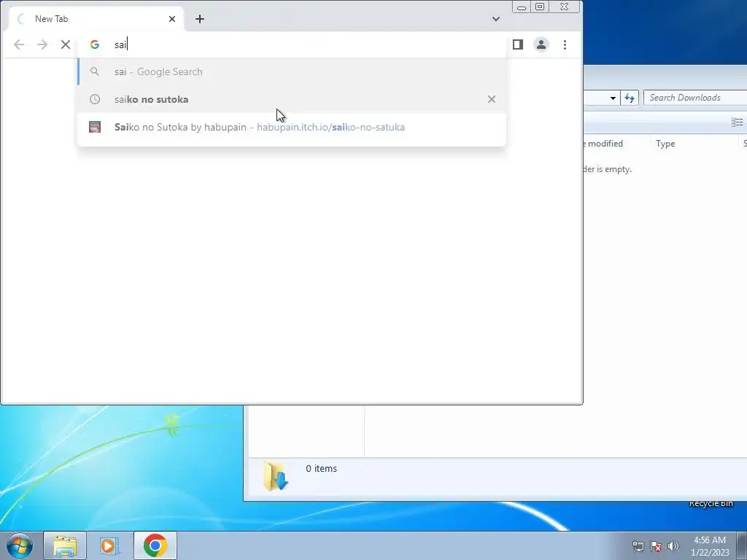This screenshot has height=560, width=747.
Task: Stop loading the page in Chrome
Action: [x=66, y=44]
